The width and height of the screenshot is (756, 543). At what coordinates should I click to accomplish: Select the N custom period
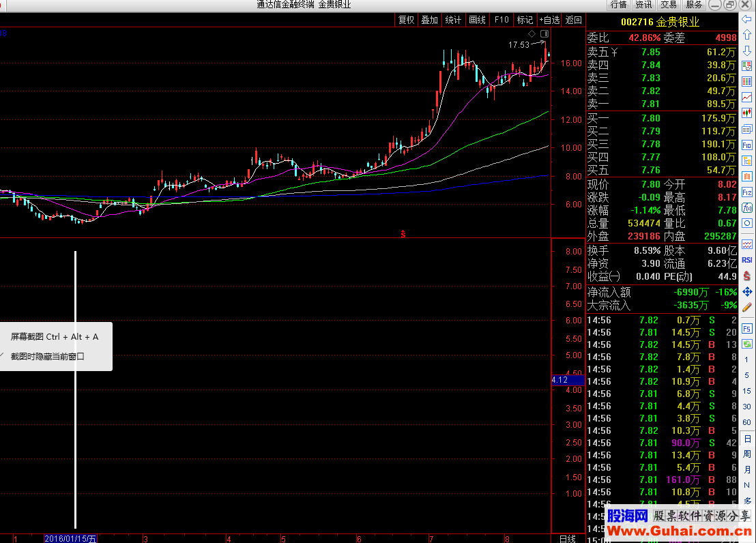tap(747, 485)
